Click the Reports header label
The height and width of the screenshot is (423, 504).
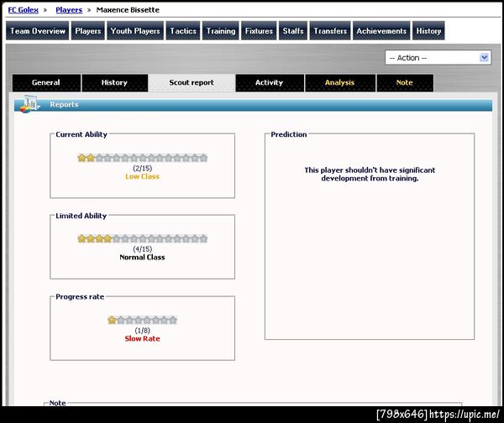click(x=64, y=104)
